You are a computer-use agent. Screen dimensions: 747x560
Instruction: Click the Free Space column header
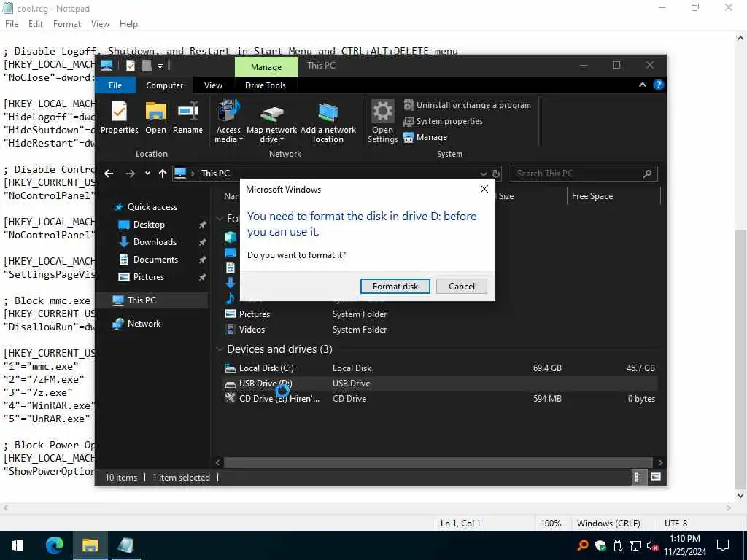pos(614,196)
